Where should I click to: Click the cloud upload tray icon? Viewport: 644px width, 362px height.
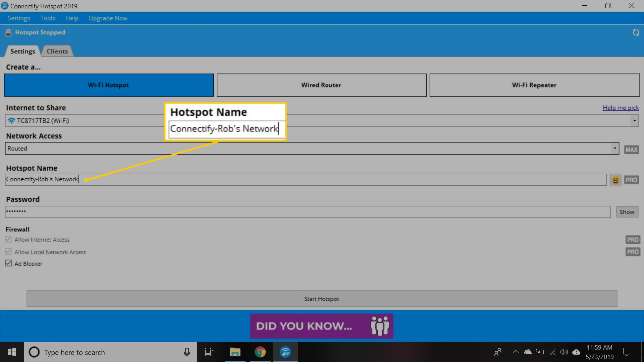[x=576, y=352]
